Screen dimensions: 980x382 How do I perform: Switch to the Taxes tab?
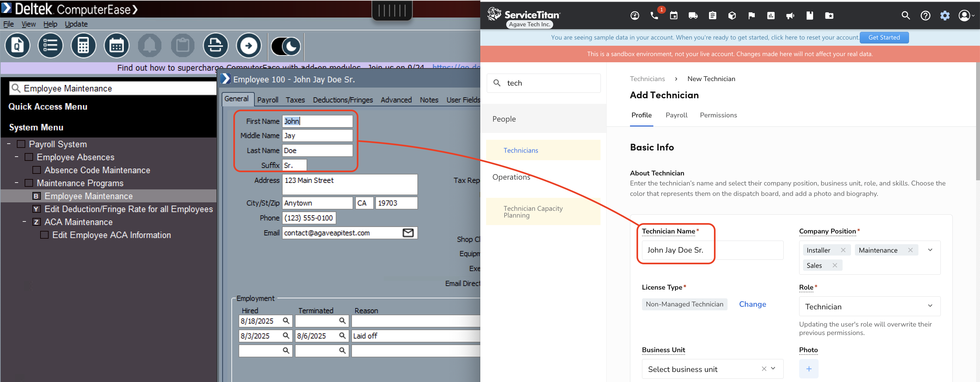click(295, 100)
